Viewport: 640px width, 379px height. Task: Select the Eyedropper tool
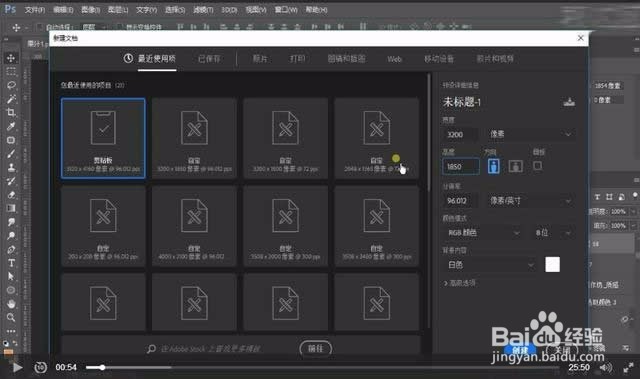click(x=11, y=126)
